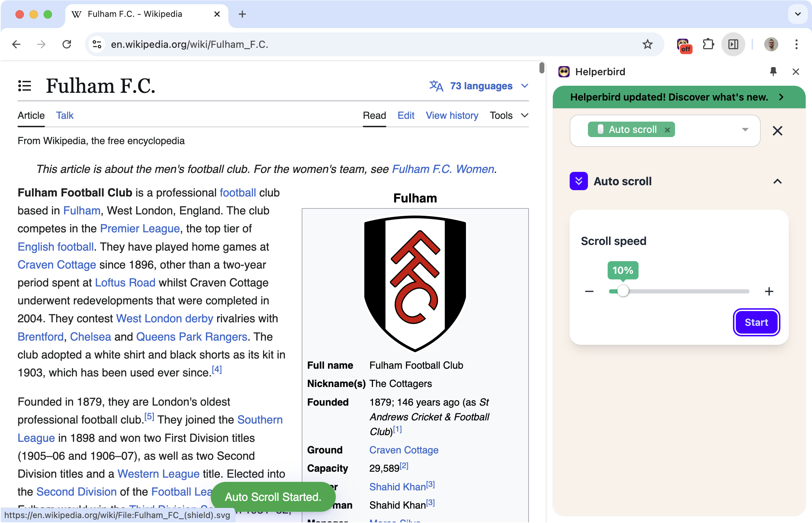812x523 pixels.
Task: Open the Craven Cottage link
Action: (x=57, y=265)
